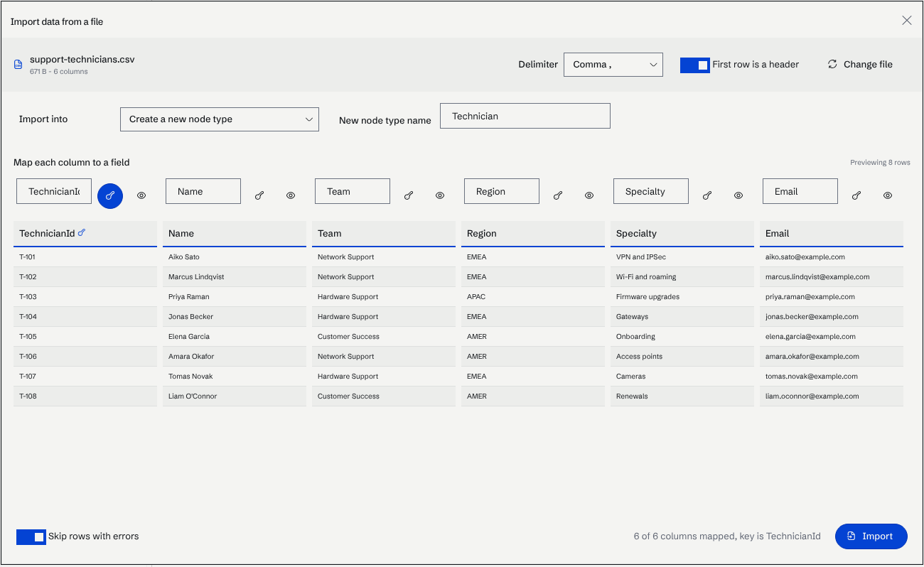This screenshot has width=924, height=567.
Task: Hide the Team column with the eye icon
Action: 440,195
